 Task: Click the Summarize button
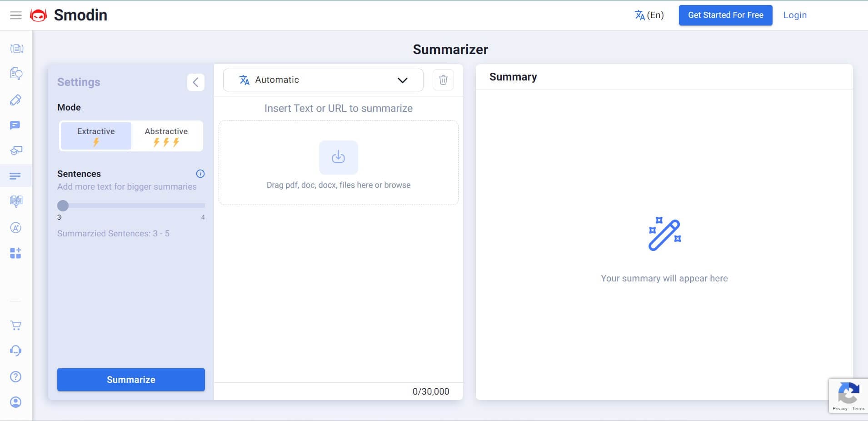[131, 380]
